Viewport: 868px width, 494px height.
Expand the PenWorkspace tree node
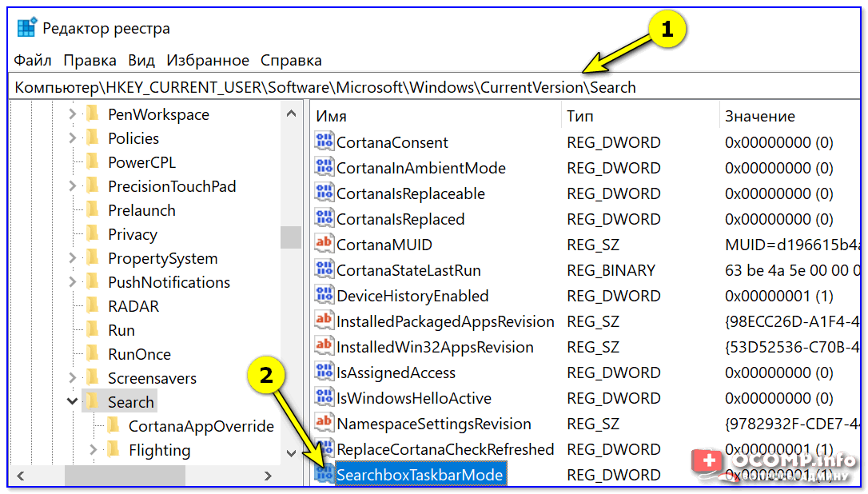click(x=73, y=114)
